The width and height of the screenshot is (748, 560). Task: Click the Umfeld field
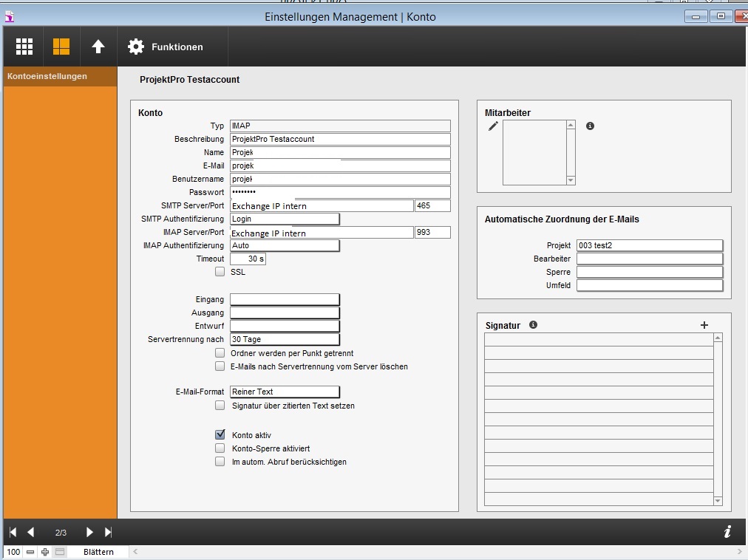tap(650, 286)
